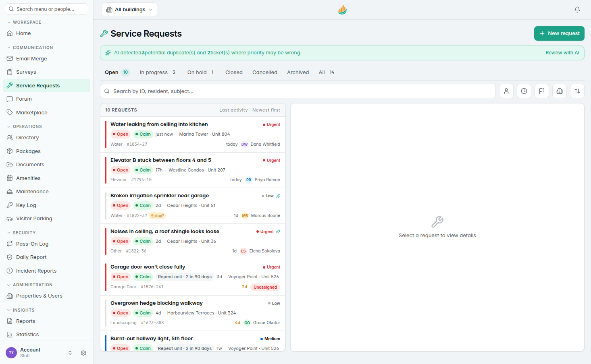Click Elena Sokolova's ES avatar
591x364 pixels.
(243, 251)
